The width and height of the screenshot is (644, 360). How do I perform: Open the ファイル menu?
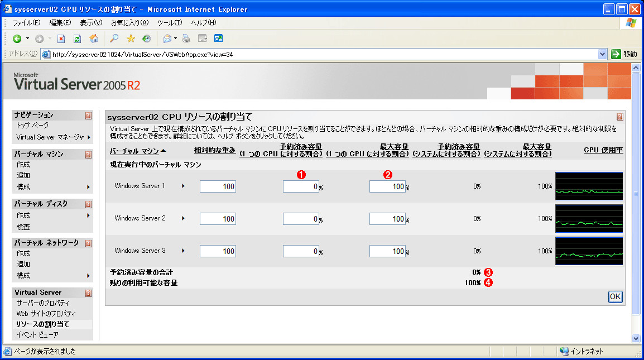(26, 23)
